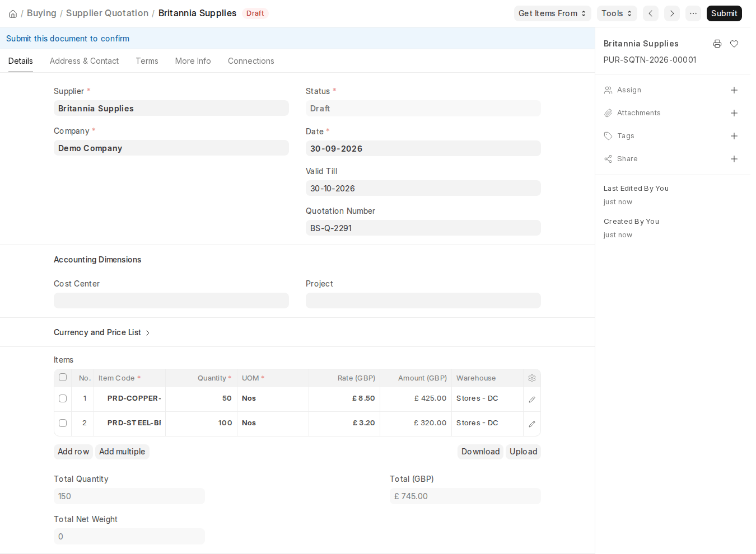Screen dimensions: 756x554
Task: Click the Project field
Action: tap(423, 301)
